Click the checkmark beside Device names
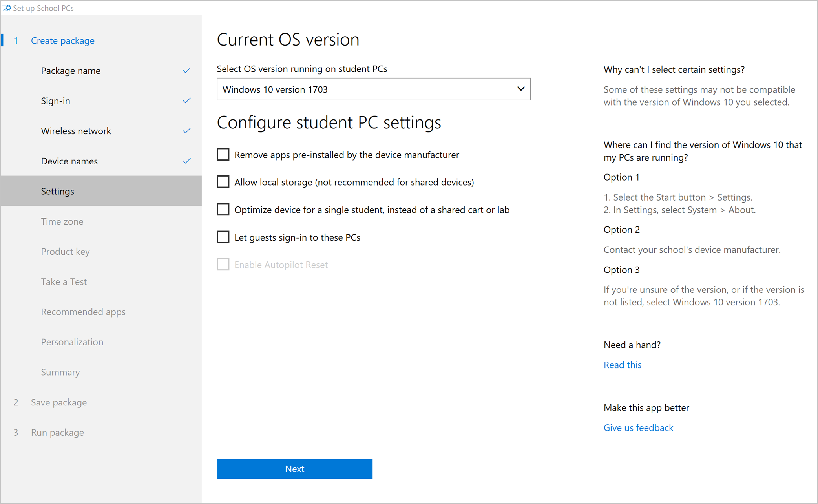Viewport: 818px width, 504px height. point(186,161)
